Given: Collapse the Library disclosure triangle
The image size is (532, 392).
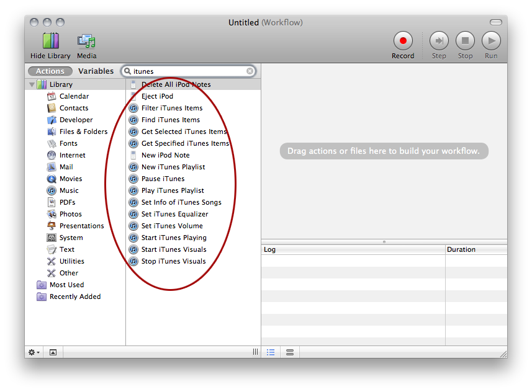Looking at the screenshot, I should [x=32, y=84].
